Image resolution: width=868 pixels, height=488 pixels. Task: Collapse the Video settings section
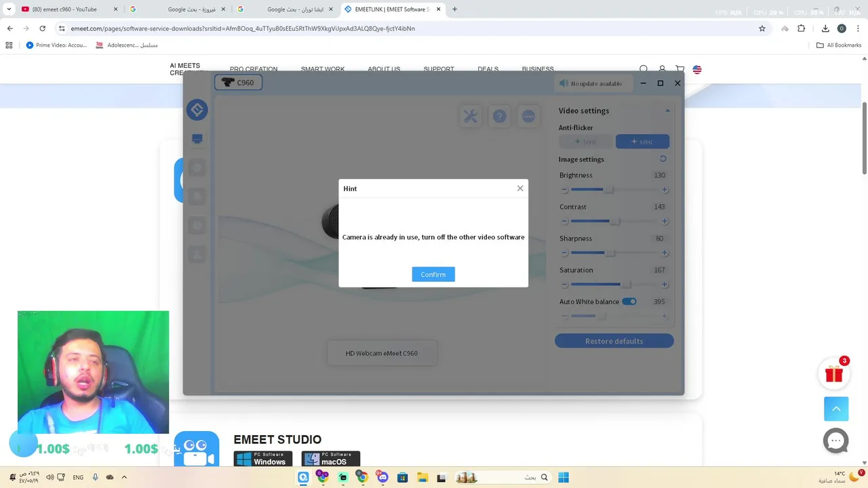click(667, 110)
